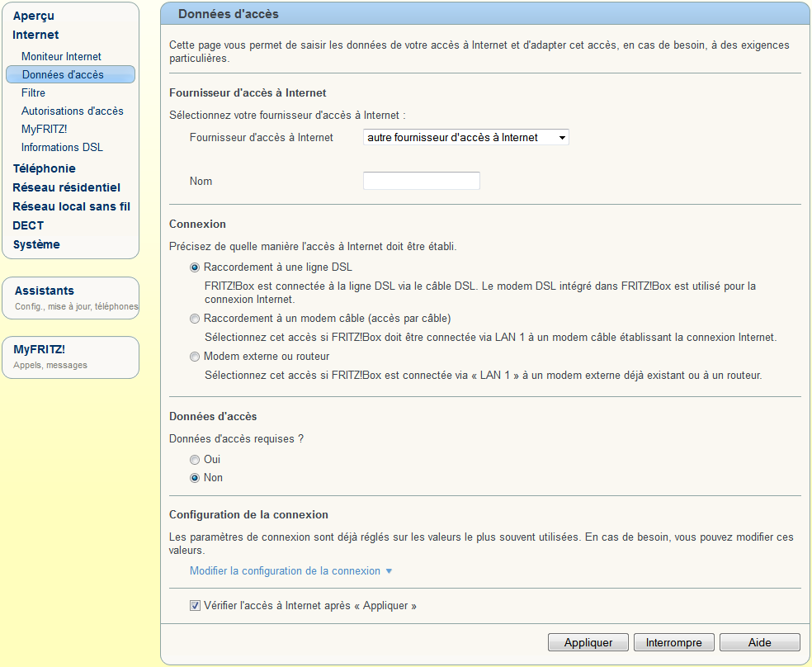Image resolution: width=812 pixels, height=667 pixels.
Task: Choose Non for données d'accès requises
Action: pyautogui.click(x=195, y=478)
